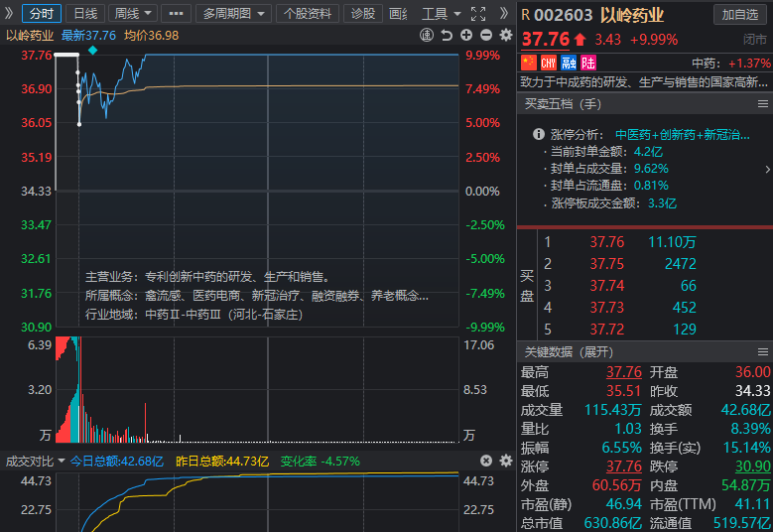Select bid level 5 price 37.72
This screenshot has width=773, height=532.
point(607,329)
